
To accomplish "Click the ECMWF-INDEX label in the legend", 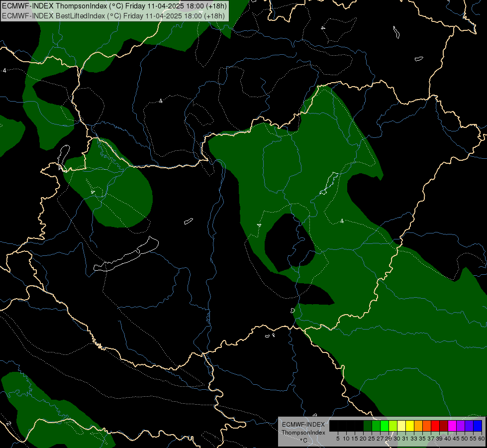I will click(303, 425).
